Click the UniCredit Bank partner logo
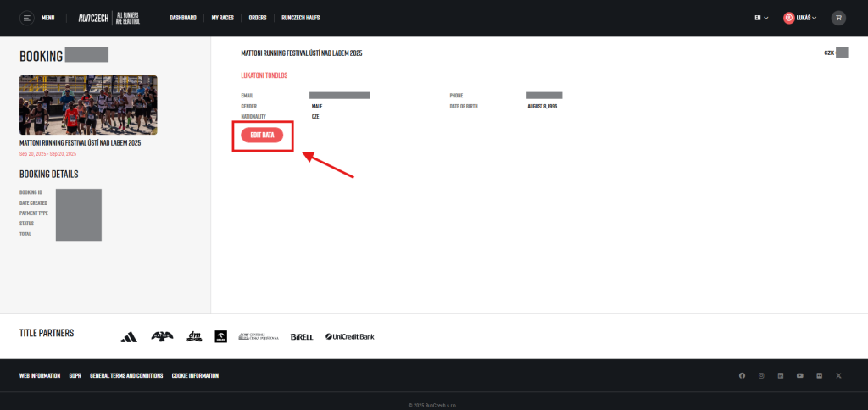Viewport: 868px width, 410px height. pos(350,336)
